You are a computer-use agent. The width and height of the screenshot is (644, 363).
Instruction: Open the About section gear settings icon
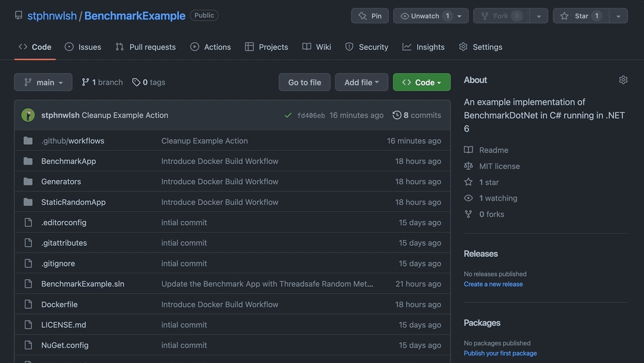623,80
